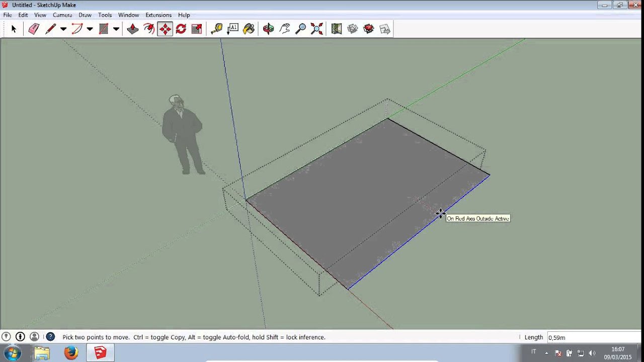Open the Help menu

pos(184,15)
